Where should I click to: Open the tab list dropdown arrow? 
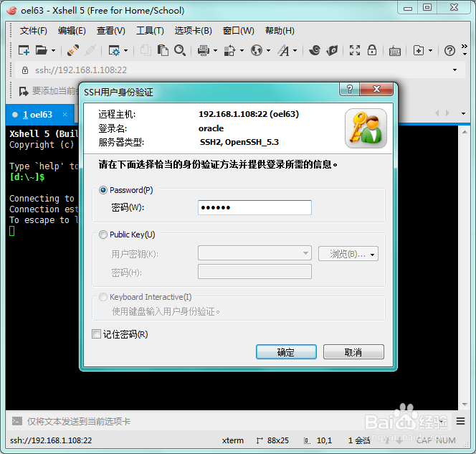click(x=463, y=113)
